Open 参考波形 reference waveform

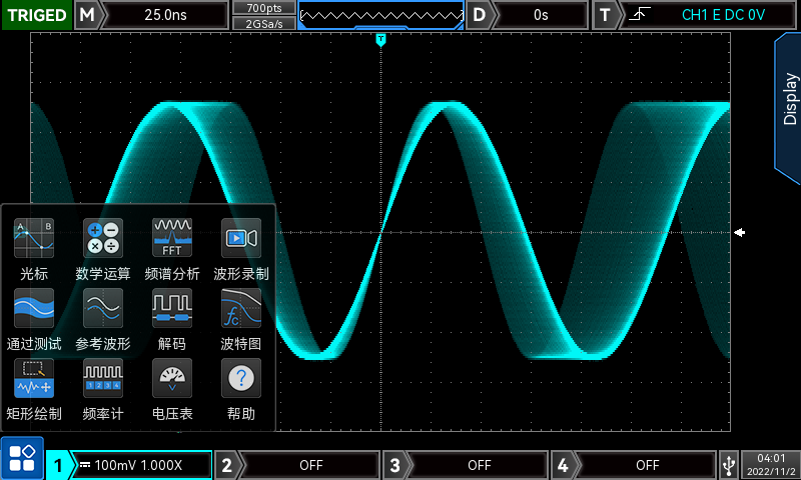click(x=103, y=318)
